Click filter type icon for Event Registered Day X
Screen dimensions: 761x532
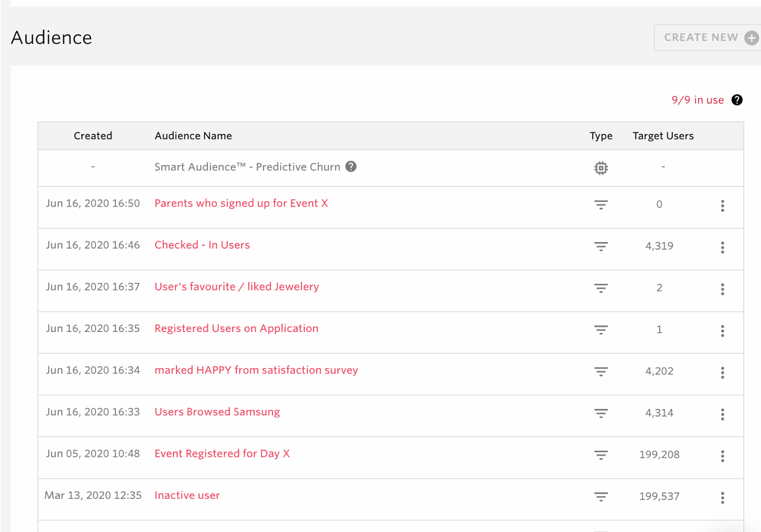pyautogui.click(x=601, y=456)
